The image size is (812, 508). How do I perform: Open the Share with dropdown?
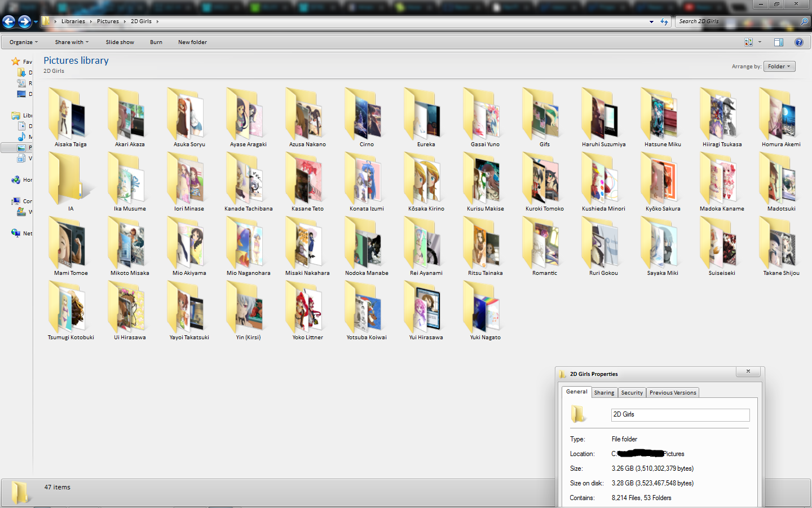tap(72, 42)
